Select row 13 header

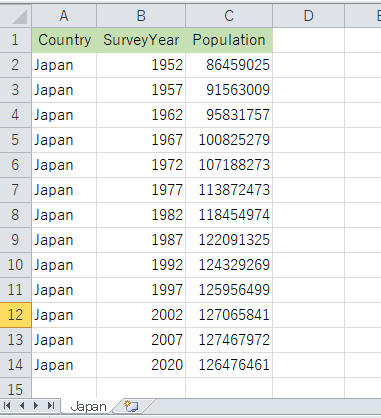point(16,340)
